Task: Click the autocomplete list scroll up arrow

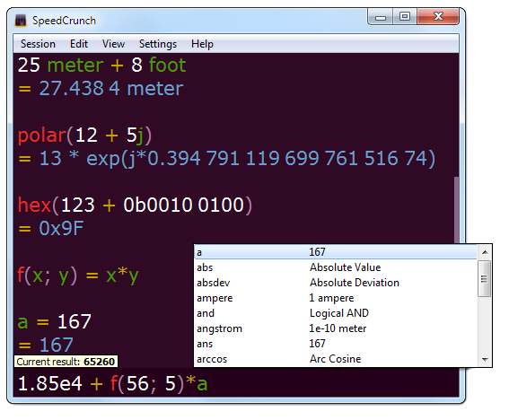Action: [485, 252]
